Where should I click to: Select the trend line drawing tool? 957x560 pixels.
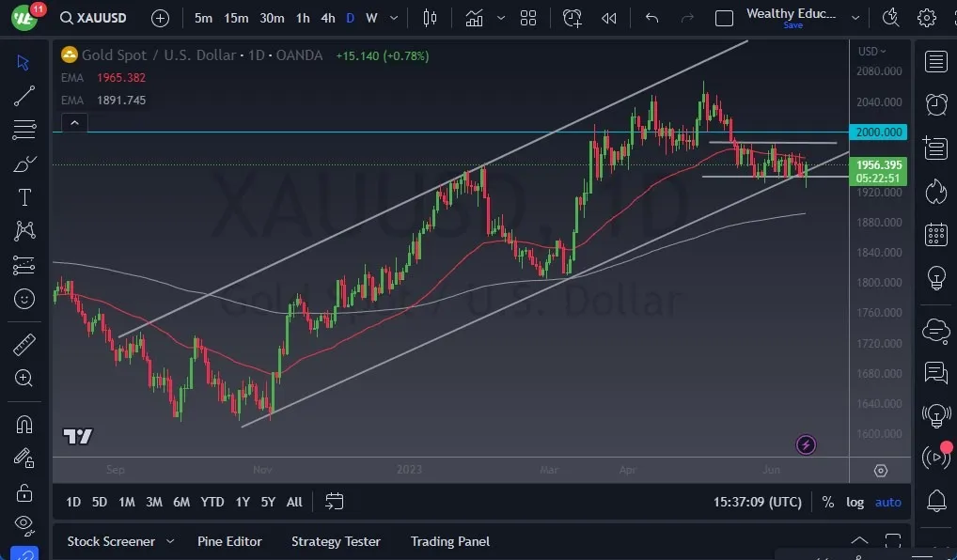pyautogui.click(x=24, y=96)
